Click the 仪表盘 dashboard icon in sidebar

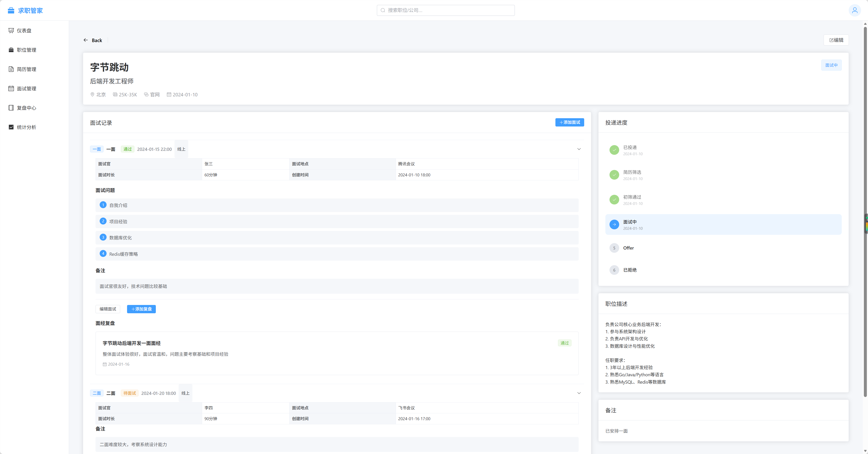point(11,31)
